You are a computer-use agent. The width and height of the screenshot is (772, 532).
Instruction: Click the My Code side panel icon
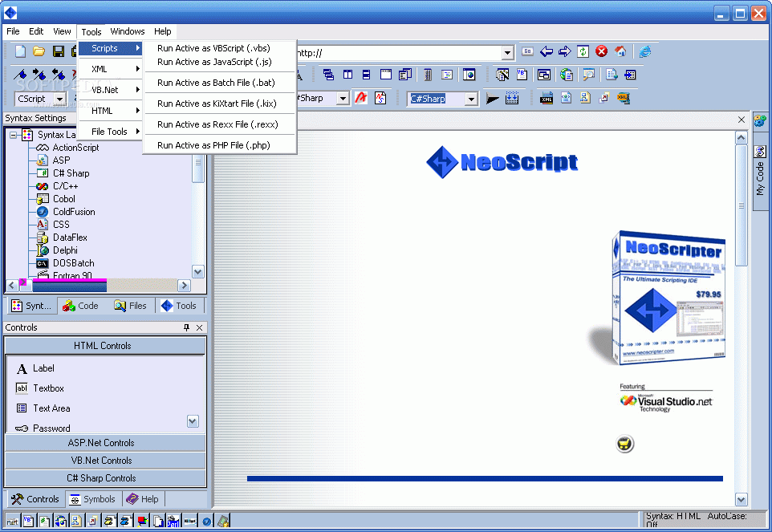click(x=760, y=151)
